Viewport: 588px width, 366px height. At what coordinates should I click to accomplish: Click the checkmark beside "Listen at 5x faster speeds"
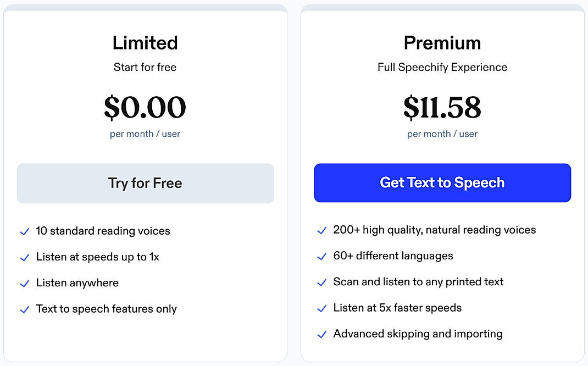pyautogui.click(x=321, y=308)
